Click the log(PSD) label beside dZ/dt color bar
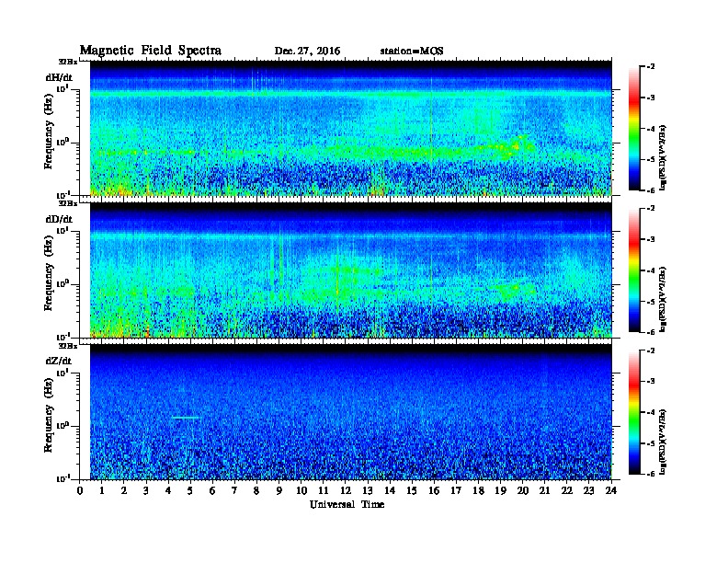This screenshot has height=563, width=728. pos(664,442)
